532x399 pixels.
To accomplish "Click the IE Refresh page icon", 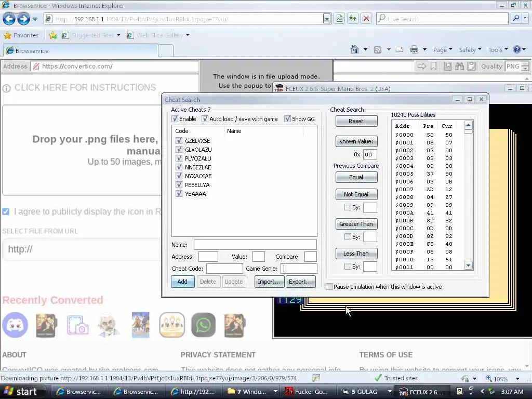I will 353,19.
